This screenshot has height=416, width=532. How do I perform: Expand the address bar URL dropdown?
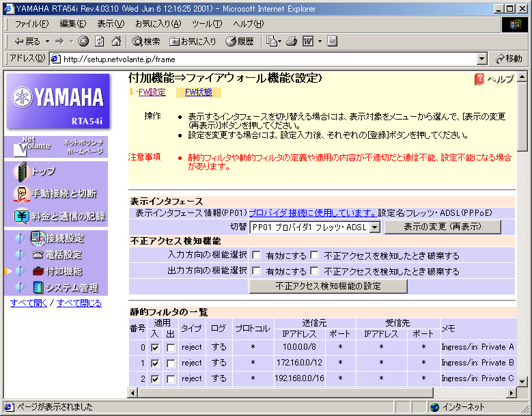point(482,59)
